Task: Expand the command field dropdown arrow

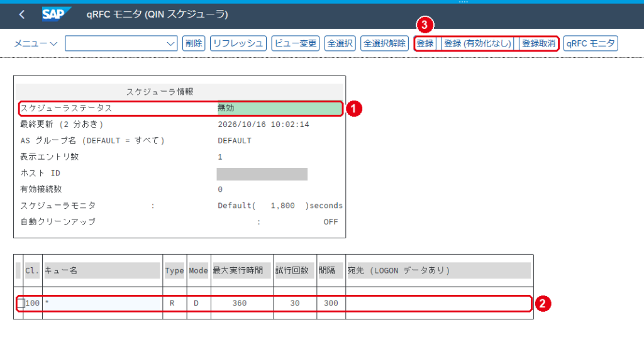Action: [170, 43]
